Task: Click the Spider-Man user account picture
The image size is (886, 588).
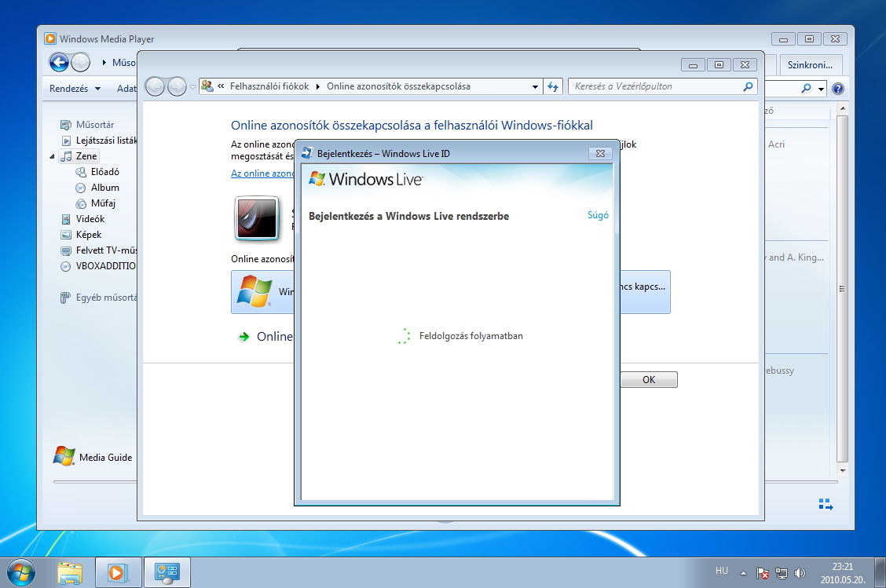Action: click(257, 217)
